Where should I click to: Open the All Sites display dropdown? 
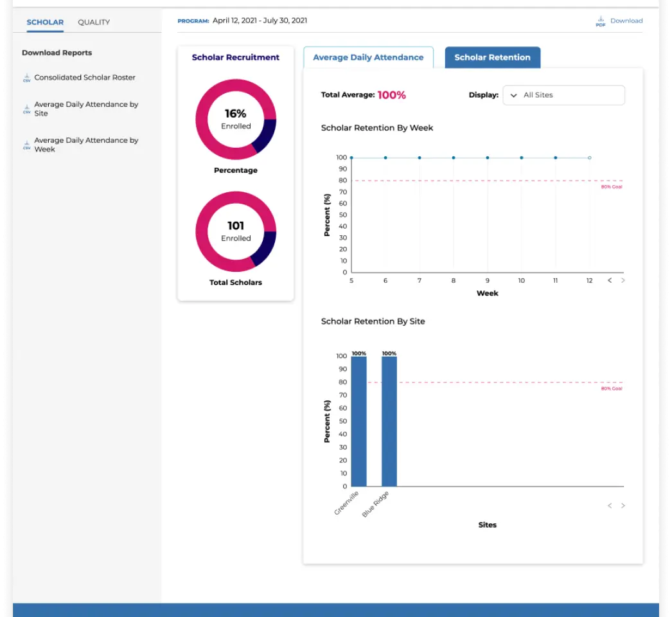coord(563,95)
